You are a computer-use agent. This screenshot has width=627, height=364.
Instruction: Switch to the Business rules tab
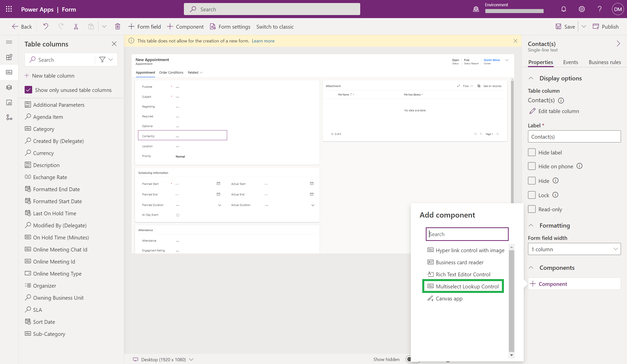click(605, 62)
